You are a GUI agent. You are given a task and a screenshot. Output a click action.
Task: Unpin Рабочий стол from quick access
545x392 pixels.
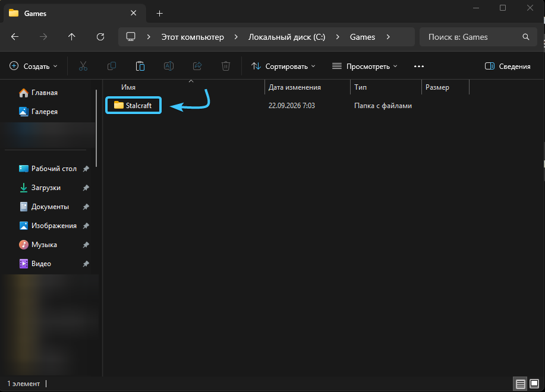[x=86, y=169]
